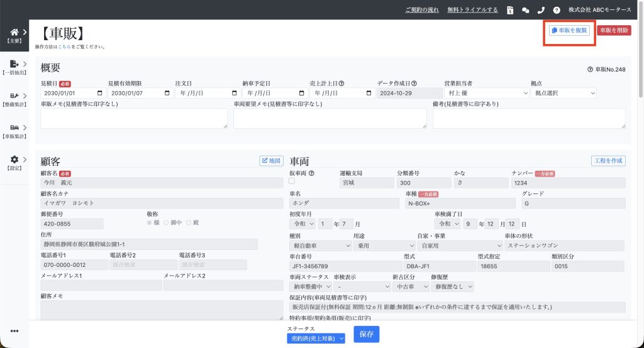
Task: Click 無料トライアルする in the top bar
Action: (x=472, y=10)
